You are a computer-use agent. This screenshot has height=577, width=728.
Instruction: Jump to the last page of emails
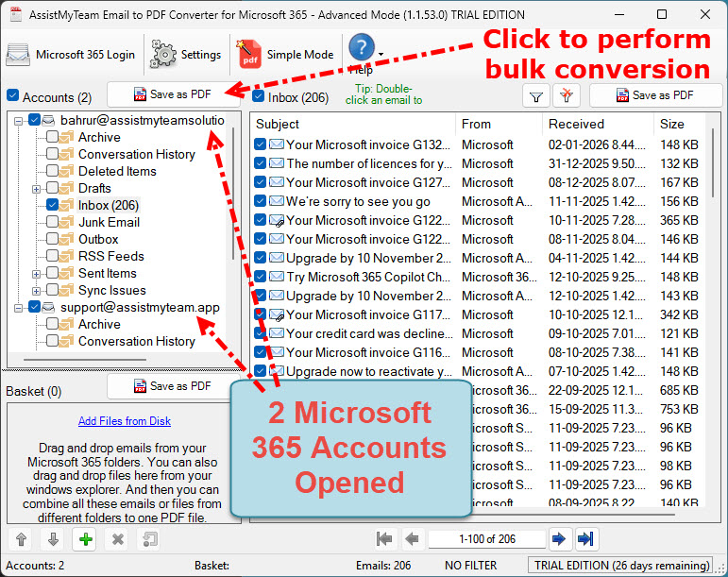[585, 539]
